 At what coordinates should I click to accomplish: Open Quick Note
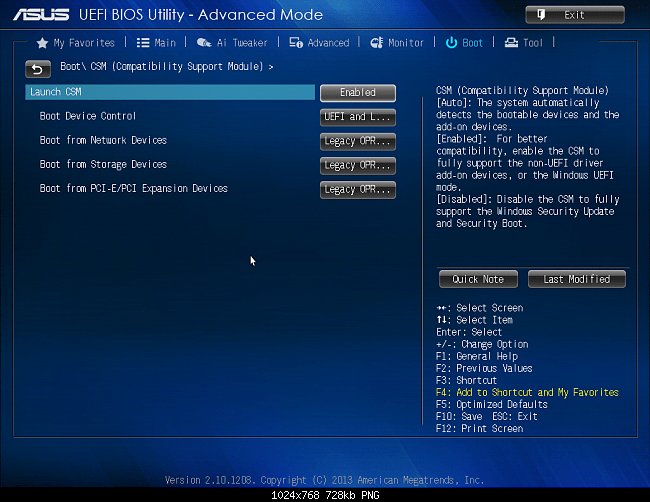(x=478, y=279)
